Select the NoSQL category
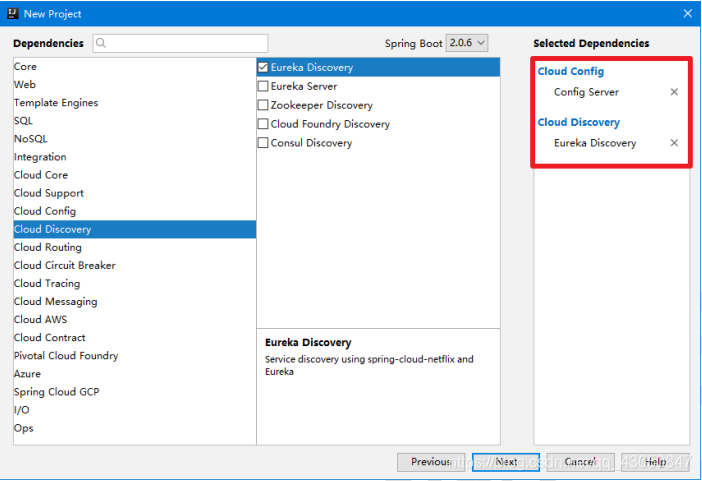The width and height of the screenshot is (702, 481). [x=135, y=138]
